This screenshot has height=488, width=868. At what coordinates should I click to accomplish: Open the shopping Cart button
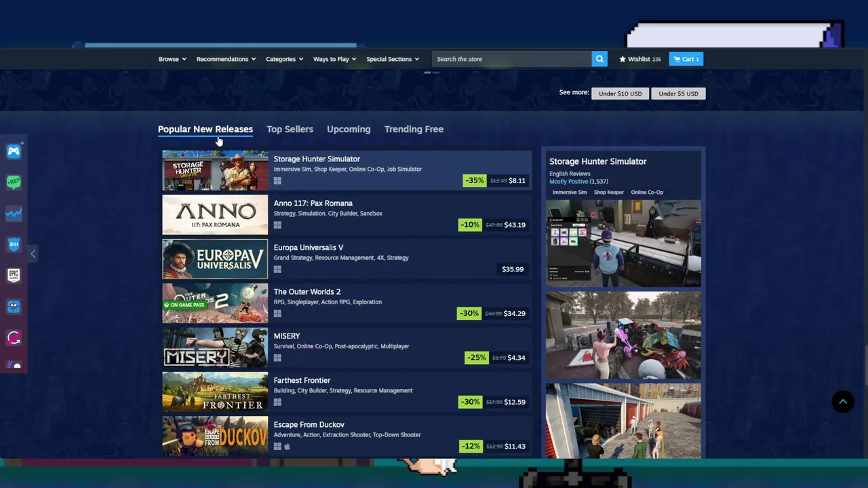tap(686, 59)
